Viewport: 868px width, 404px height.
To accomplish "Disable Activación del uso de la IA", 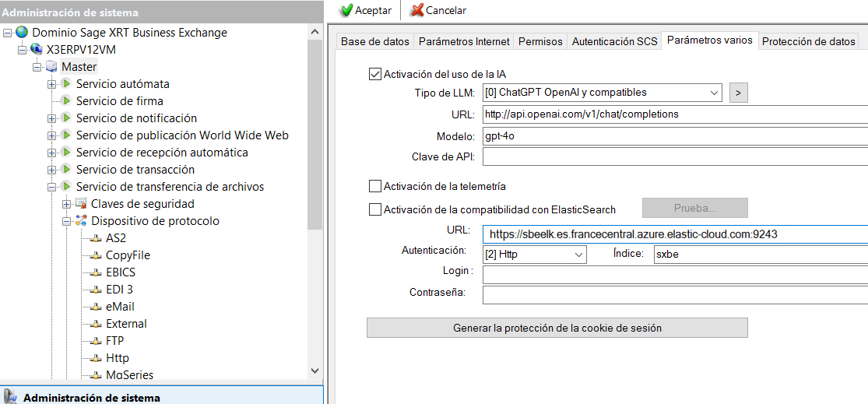I will point(375,75).
